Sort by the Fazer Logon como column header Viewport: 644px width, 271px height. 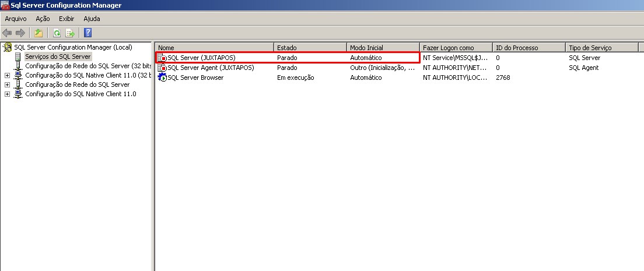click(456, 48)
